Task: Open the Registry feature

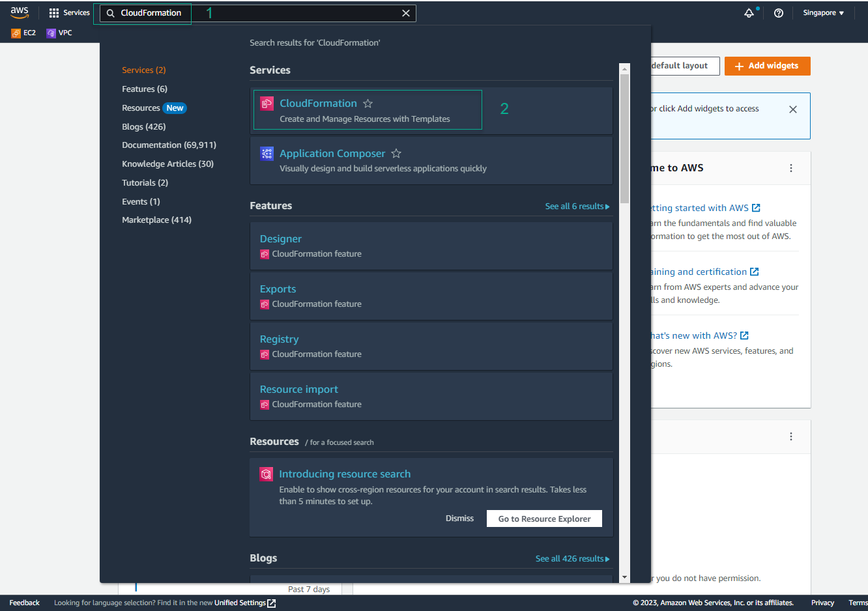Action: tap(279, 339)
